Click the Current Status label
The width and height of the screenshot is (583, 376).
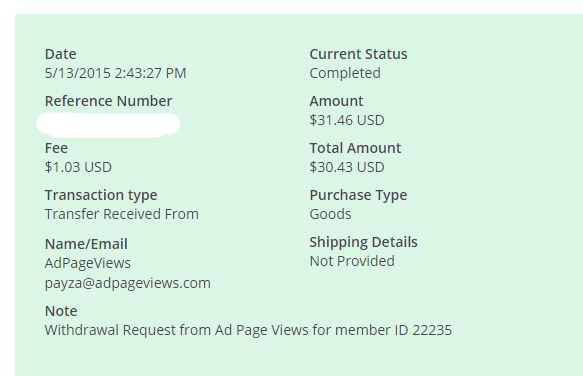point(358,54)
